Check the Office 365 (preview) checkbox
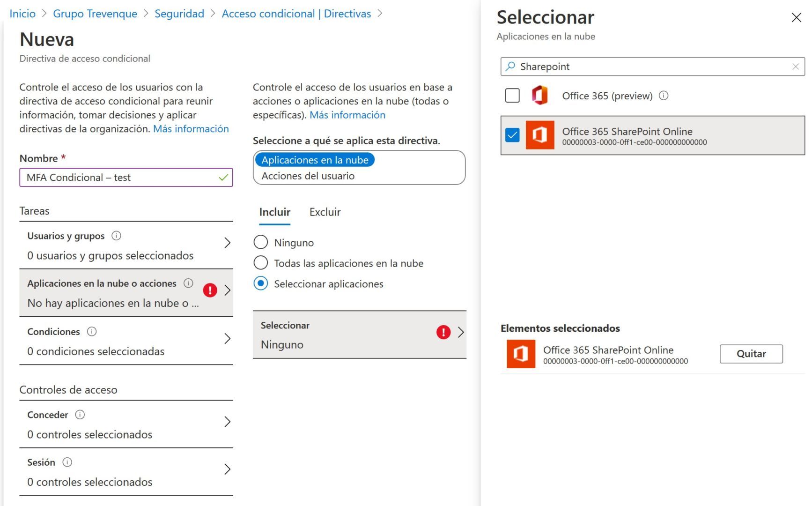This screenshot has height=506, width=812. tap(512, 95)
